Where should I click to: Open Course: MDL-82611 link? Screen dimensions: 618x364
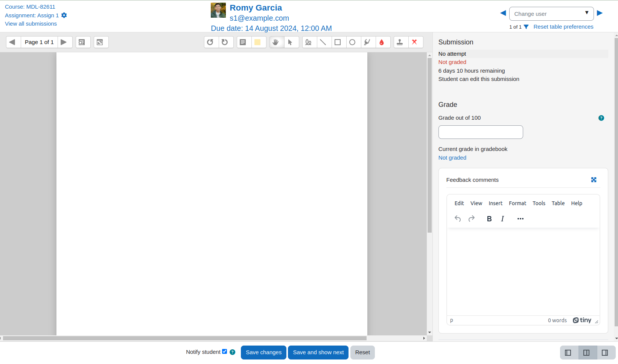(30, 7)
